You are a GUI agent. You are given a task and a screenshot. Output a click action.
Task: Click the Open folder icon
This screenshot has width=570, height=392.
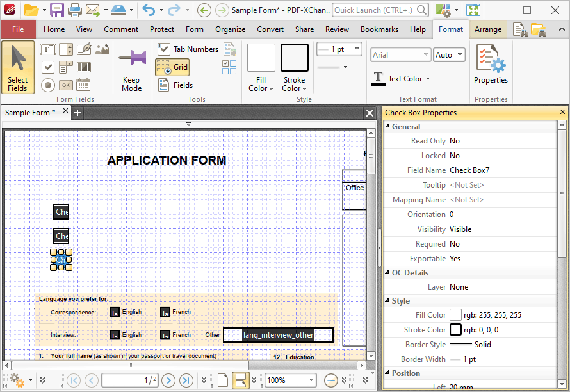[31, 10]
